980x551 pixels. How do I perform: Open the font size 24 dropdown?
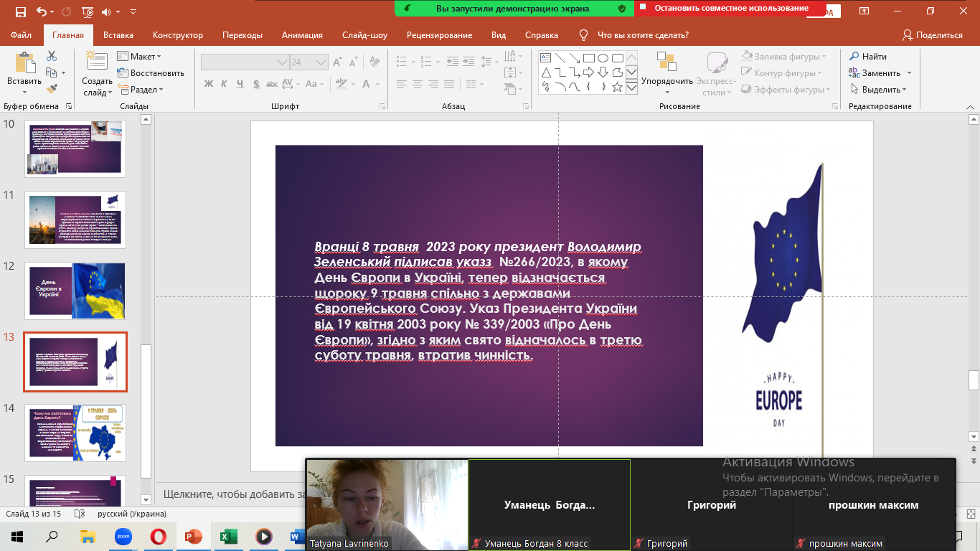323,62
